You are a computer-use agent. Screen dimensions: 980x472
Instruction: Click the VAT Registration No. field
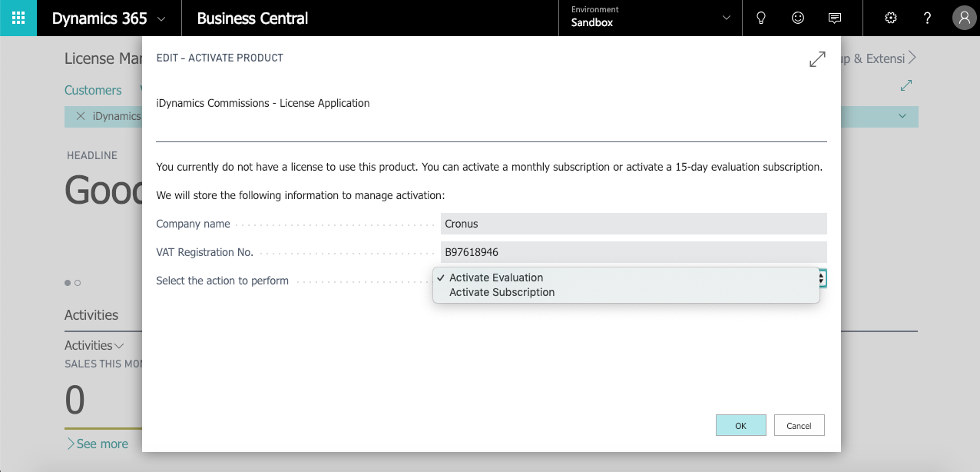tap(634, 251)
